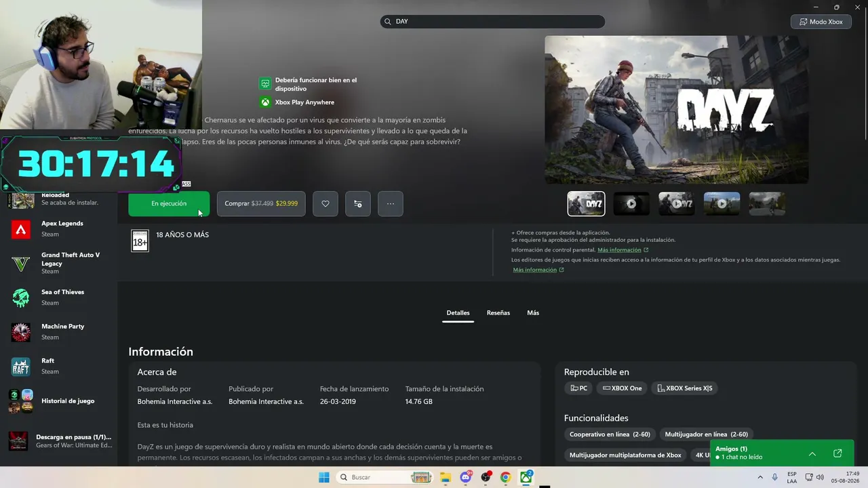Click Multijugador en línea (2-60) chip
Screen dimensions: 868x488
coord(707,434)
